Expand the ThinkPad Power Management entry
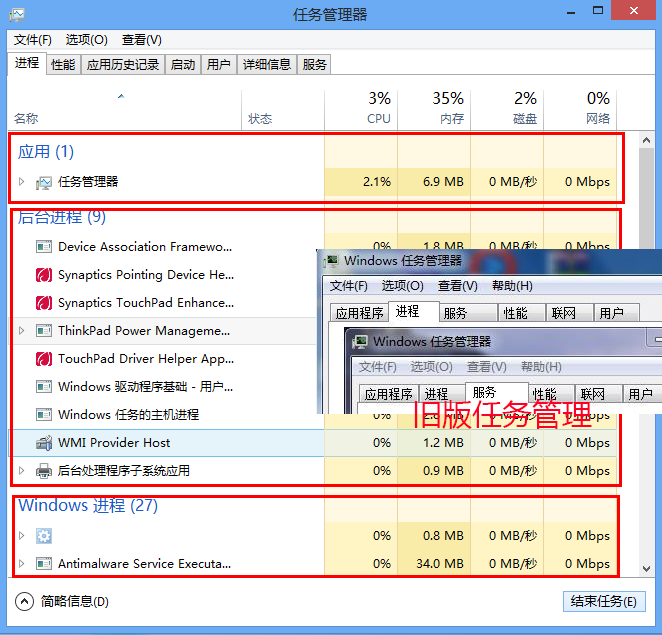 pos(22,331)
